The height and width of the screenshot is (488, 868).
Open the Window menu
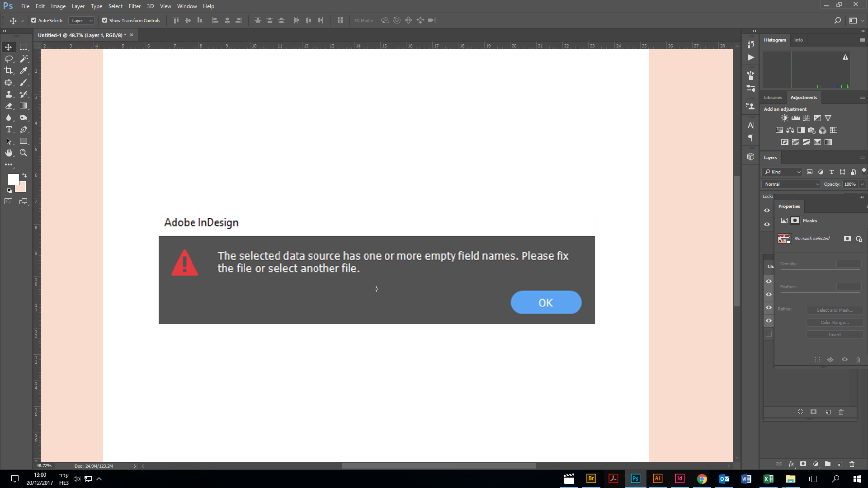tap(187, 6)
